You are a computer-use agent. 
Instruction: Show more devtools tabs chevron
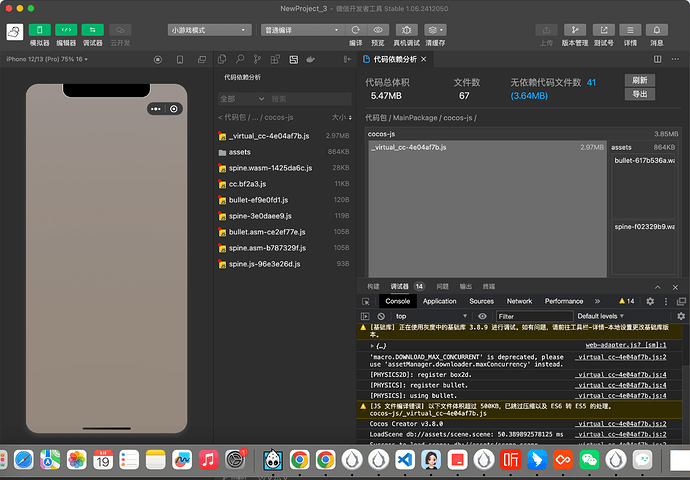[x=597, y=301]
